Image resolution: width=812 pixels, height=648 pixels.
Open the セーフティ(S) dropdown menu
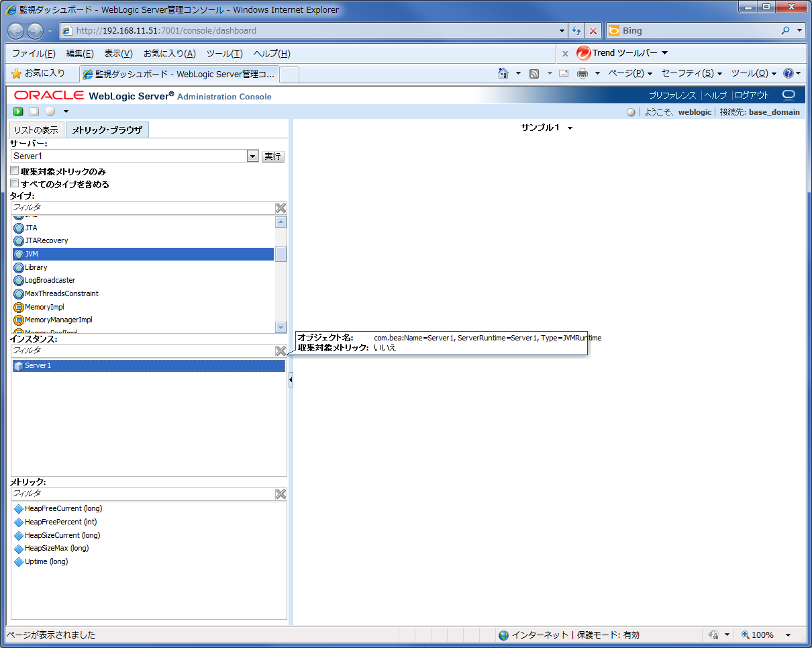tap(692, 73)
